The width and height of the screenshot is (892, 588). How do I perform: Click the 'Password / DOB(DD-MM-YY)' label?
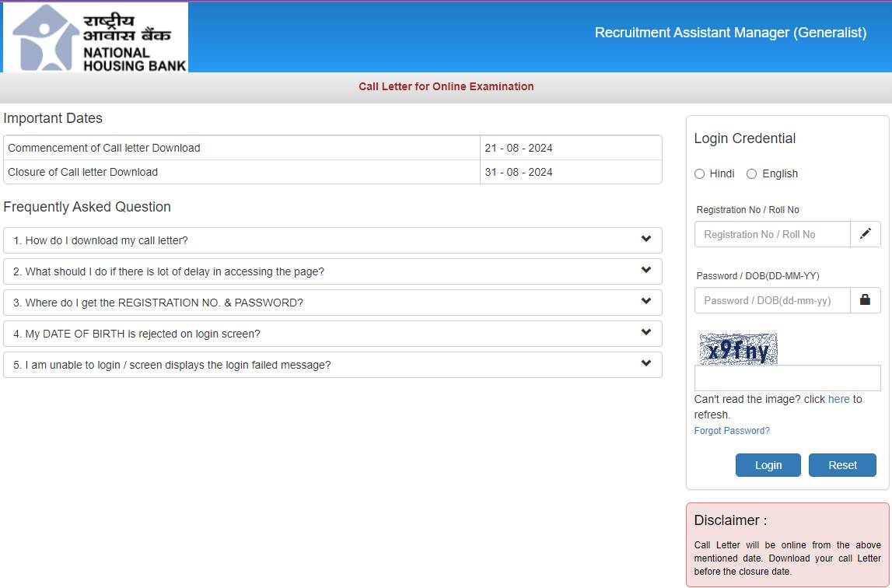pyautogui.click(x=757, y=275)
